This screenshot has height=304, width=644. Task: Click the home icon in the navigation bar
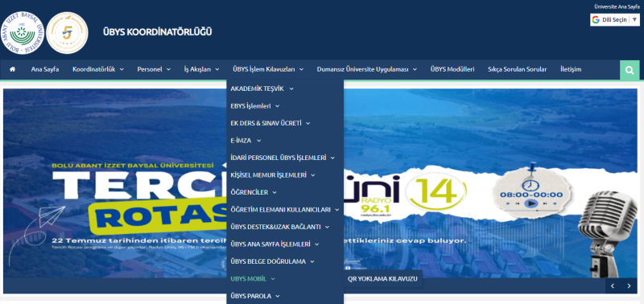(12, 69)
